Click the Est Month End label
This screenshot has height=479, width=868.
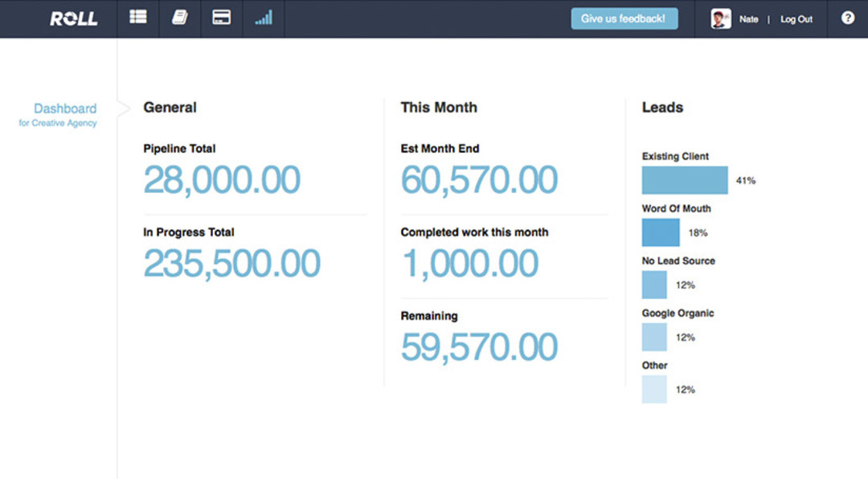[440, 149]
